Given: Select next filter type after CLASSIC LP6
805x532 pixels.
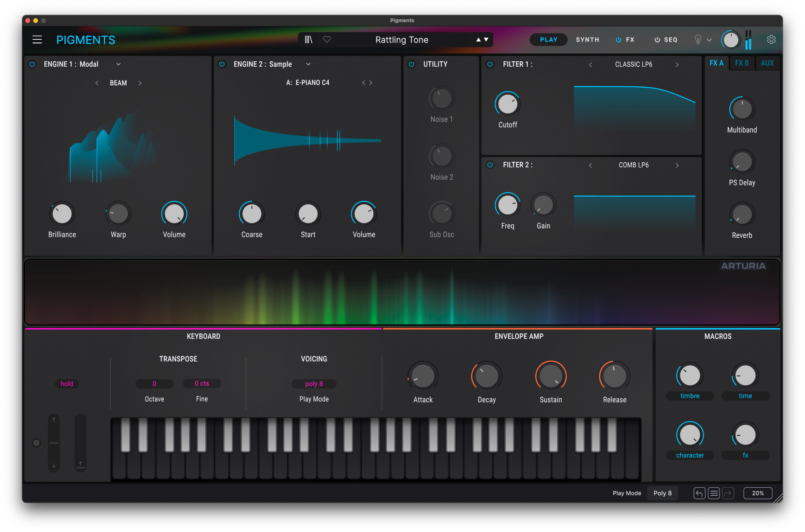Looking at the screenshot, I should pyautogui.click(x=677, y=65).
